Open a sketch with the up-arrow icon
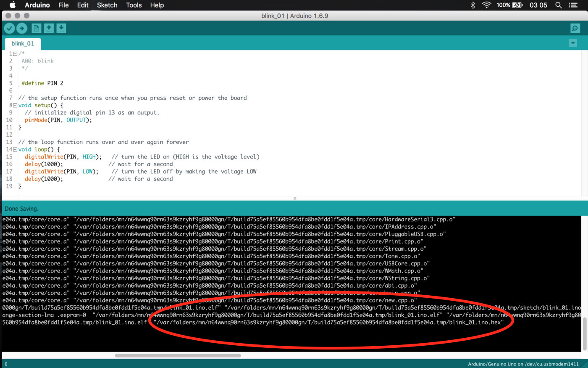 (49, 28)
